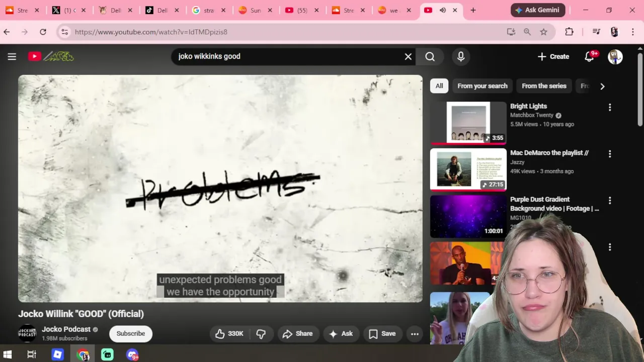Viewport: 644px width, 362px height.
Task: View site information icon in address bar
Action: point(64,32)
